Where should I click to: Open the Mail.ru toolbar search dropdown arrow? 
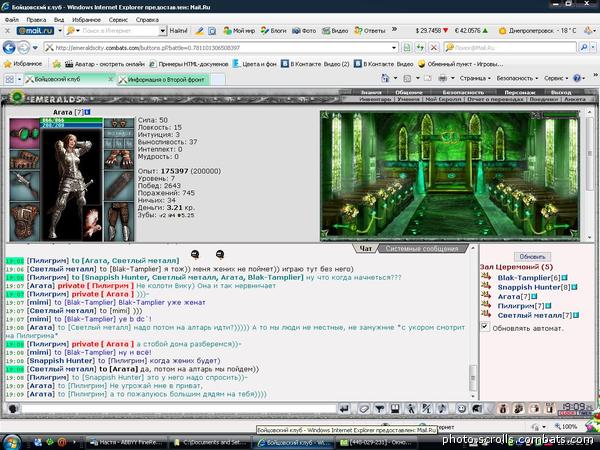pyautogui.click(x=163, y=31)
